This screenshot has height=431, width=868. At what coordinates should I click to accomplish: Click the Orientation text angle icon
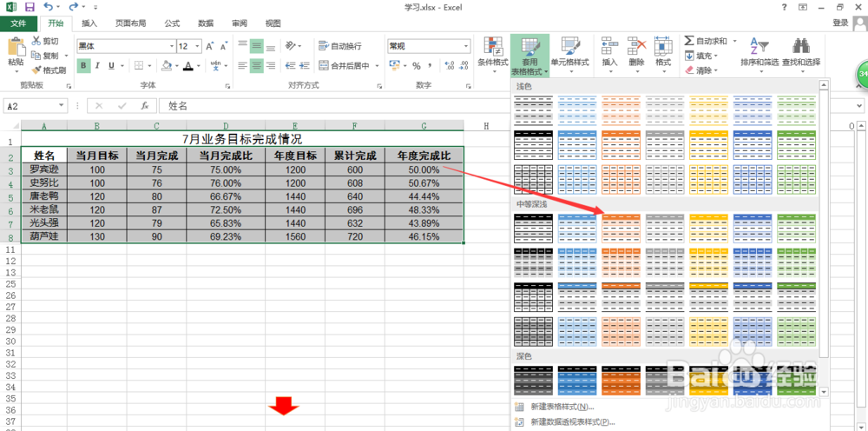290,46
